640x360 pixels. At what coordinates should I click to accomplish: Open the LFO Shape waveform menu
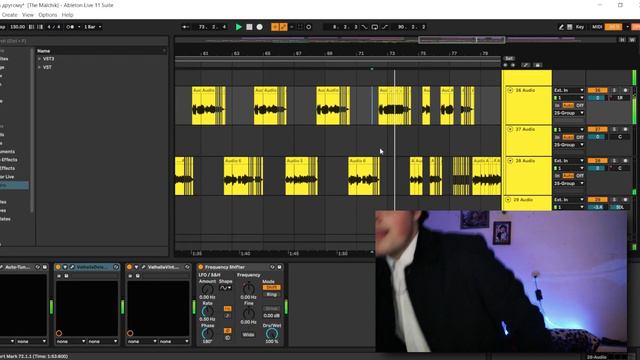click(x=225, y=288)
